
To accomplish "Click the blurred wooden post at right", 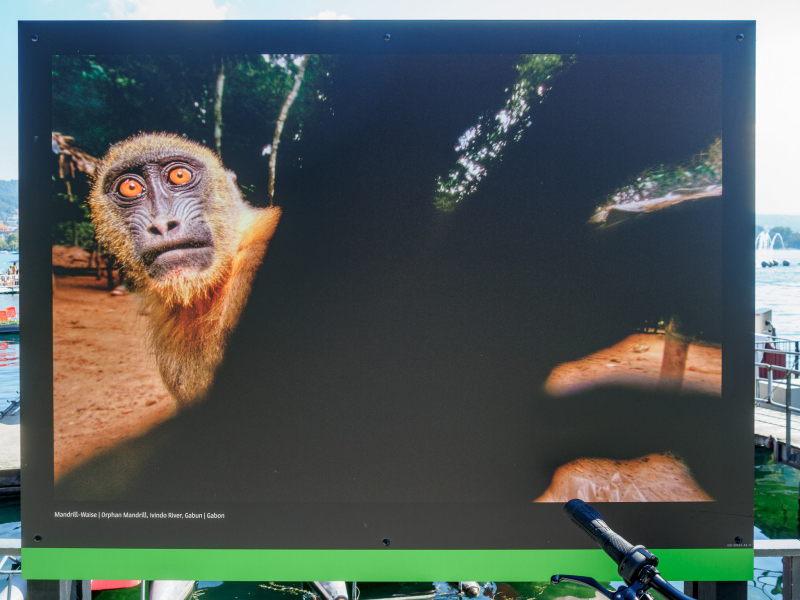I will (x=673, y=360).
